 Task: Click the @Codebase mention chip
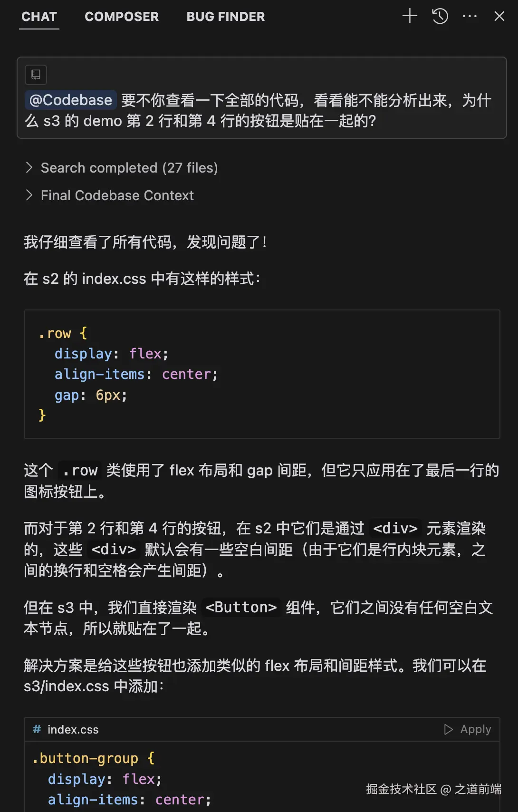pyautogui.click(x=70, y=100)
